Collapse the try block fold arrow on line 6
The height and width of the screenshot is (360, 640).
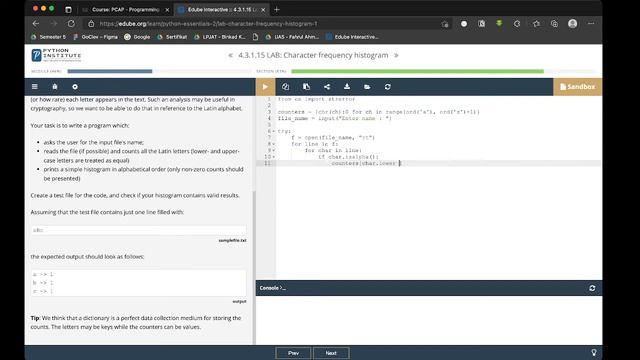pos(274,131)
